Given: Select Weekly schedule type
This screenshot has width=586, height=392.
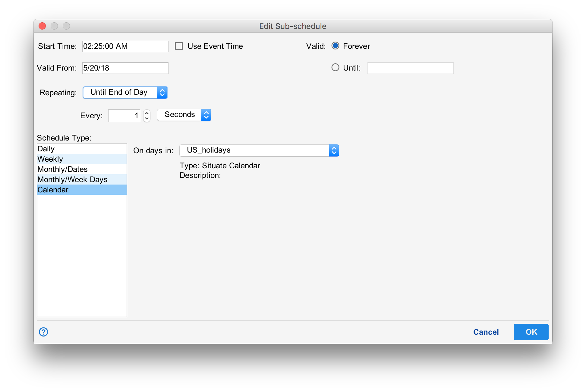Looking at the screenshot, I should (x=82, y=159).
